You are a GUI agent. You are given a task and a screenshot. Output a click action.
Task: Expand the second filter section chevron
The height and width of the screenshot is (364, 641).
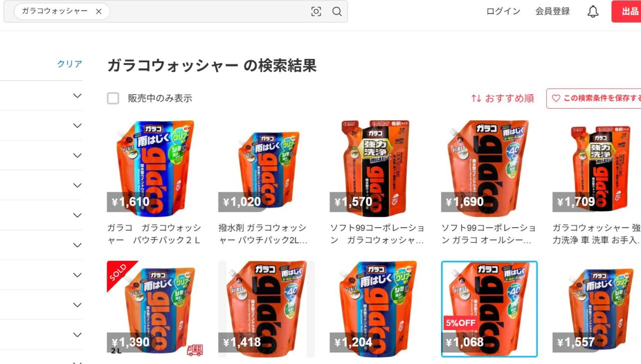[x=77, y=126]
